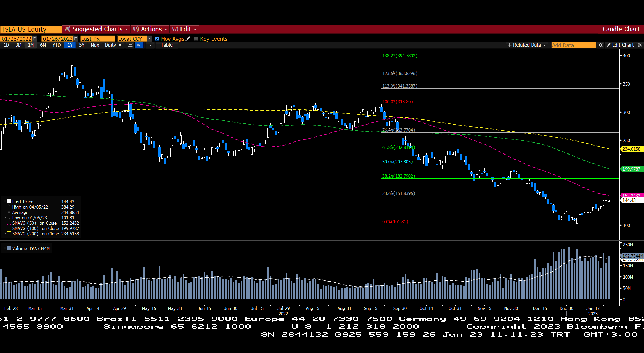The height and width of the screenshot is (353, 644).
Task: Click the Local CCY field
Action: pos(132,39)
